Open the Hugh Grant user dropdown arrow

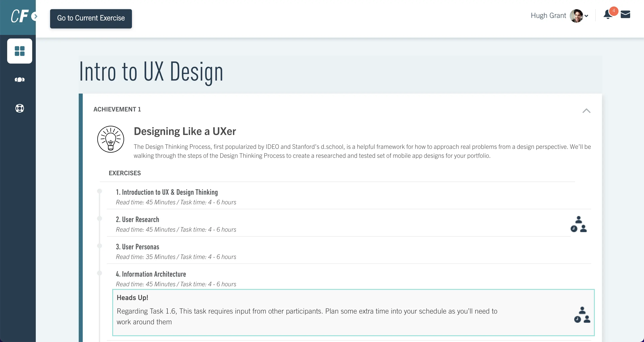tap(586, 16)
